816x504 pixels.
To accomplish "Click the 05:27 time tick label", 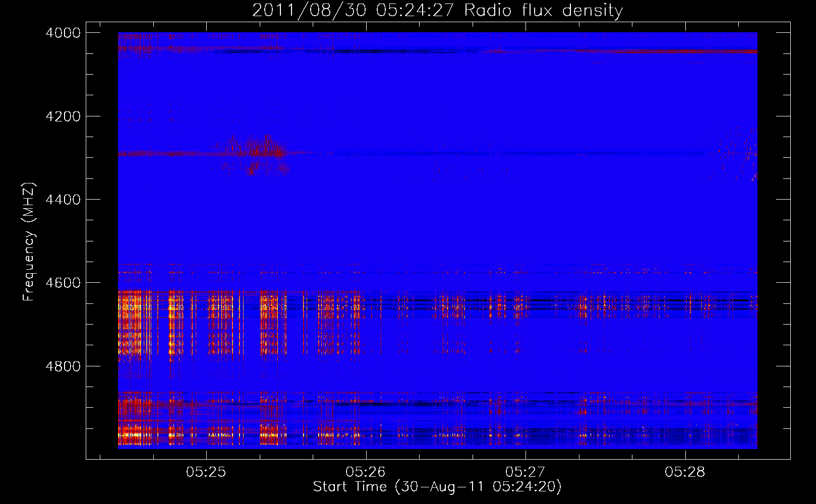I will (x=526, y=472).
